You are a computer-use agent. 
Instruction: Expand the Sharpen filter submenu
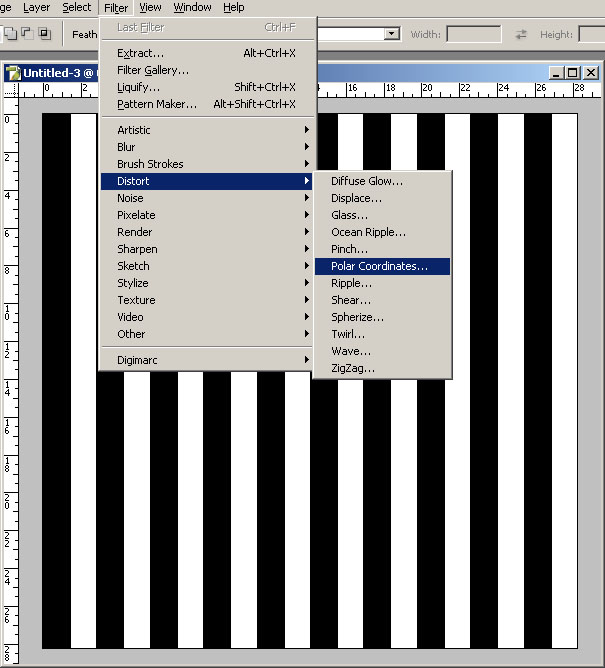click(207, 249)
